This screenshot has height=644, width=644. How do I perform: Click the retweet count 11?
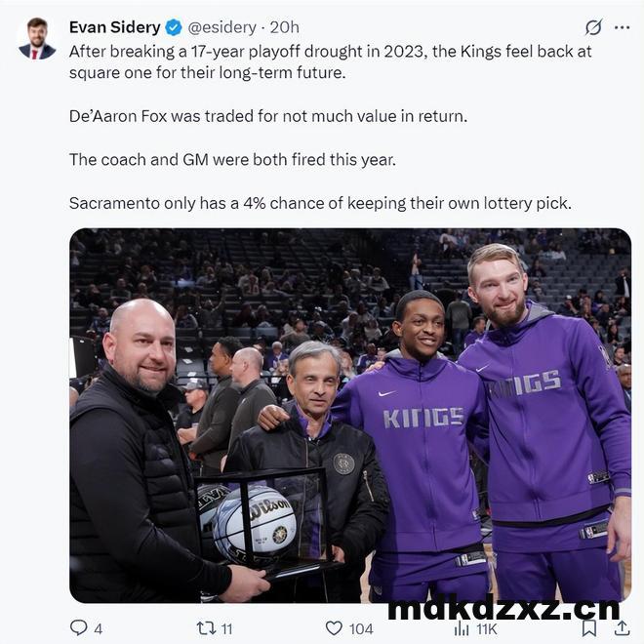[226, 628]
